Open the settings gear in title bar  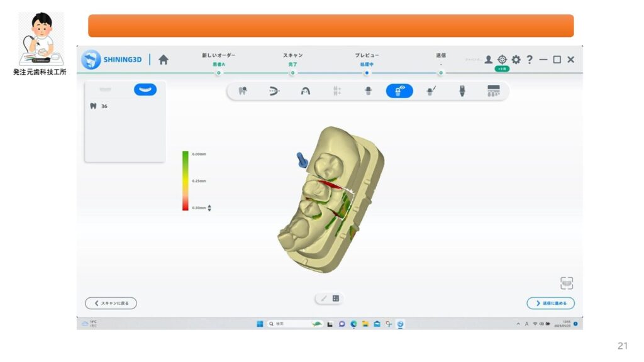click(516, 60)
